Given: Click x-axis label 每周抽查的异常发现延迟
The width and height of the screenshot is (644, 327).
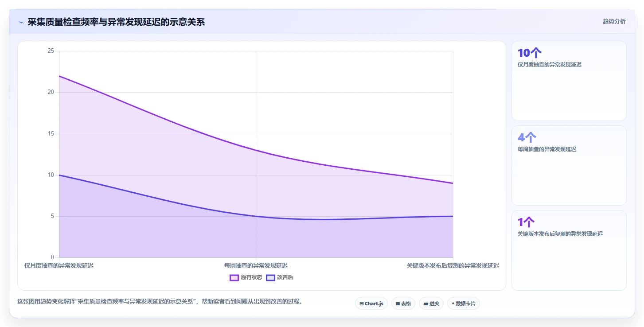Looking at the screenshot, I should point(256,265).
